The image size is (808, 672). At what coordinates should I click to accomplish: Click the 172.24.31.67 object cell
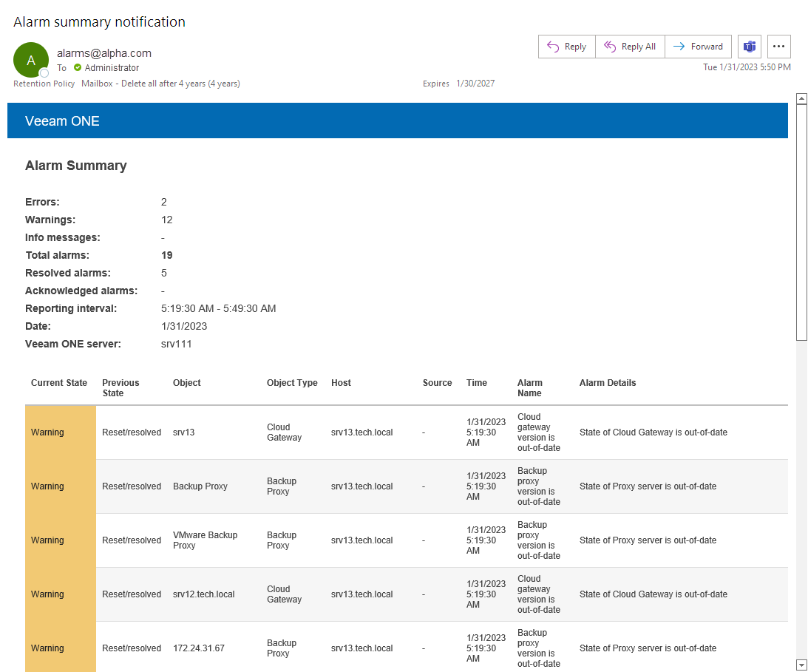[199, 648]
